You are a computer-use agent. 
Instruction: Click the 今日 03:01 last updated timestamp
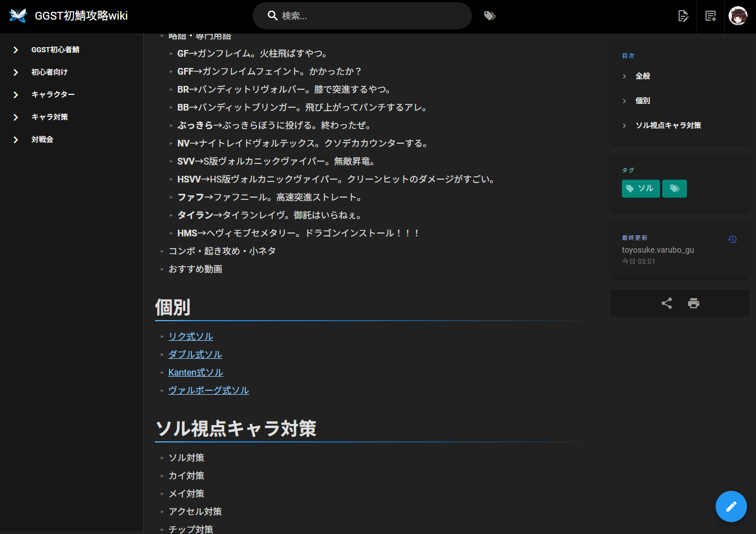639,262
